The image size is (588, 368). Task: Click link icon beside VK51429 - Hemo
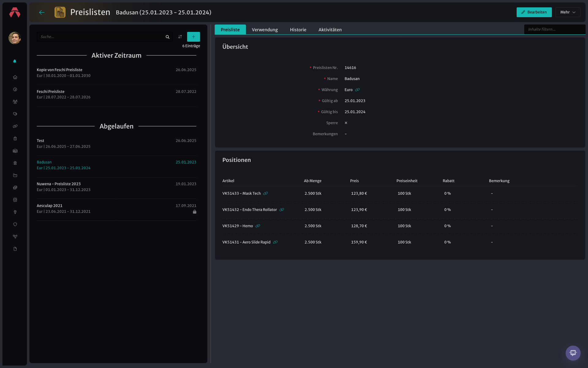click(258, 226)
